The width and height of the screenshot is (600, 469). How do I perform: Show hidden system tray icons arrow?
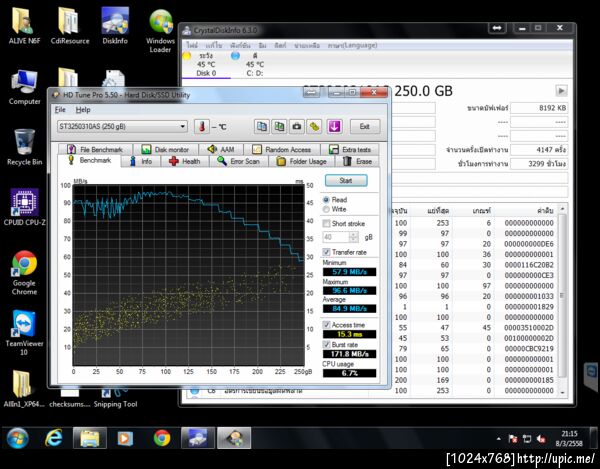coord(498,439)
